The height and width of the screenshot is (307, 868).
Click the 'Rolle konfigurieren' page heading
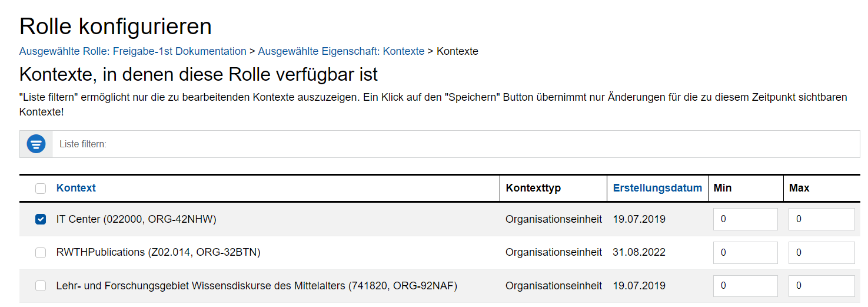click(115, 27)
